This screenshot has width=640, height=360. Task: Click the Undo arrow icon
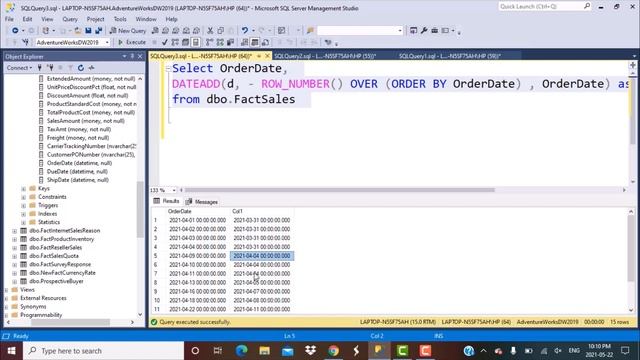(x=244, y=31)
